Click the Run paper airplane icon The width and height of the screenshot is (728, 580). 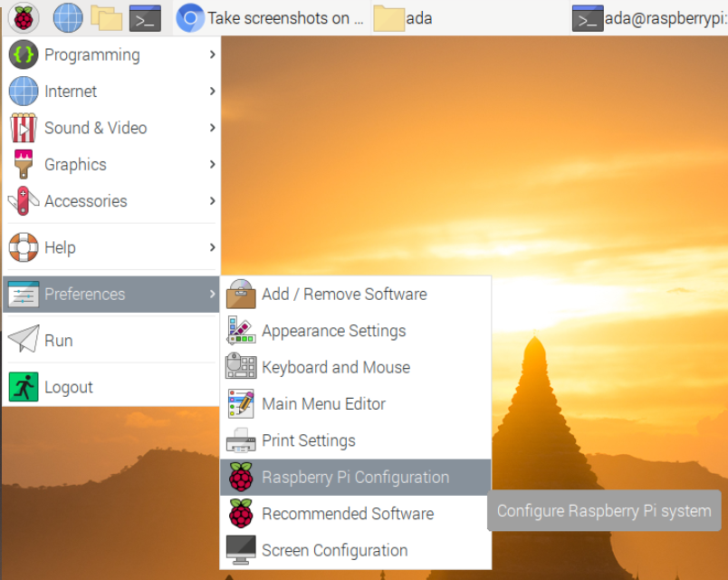pos(23,340)
